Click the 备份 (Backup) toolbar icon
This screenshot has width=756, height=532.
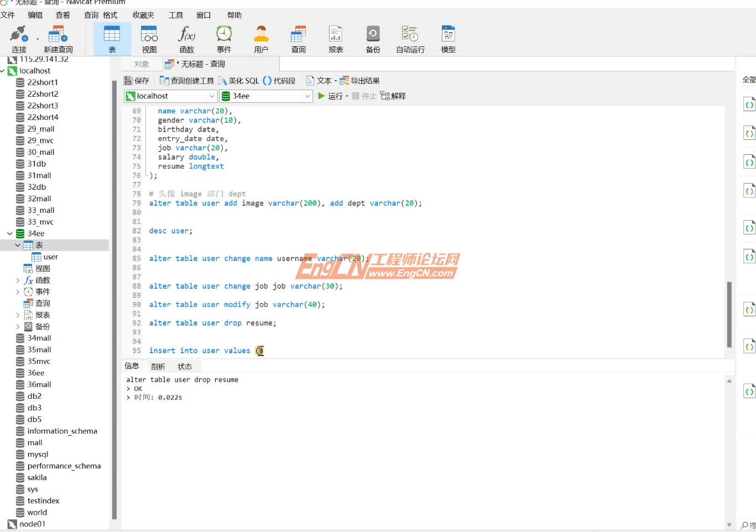[x=373, y=38]
